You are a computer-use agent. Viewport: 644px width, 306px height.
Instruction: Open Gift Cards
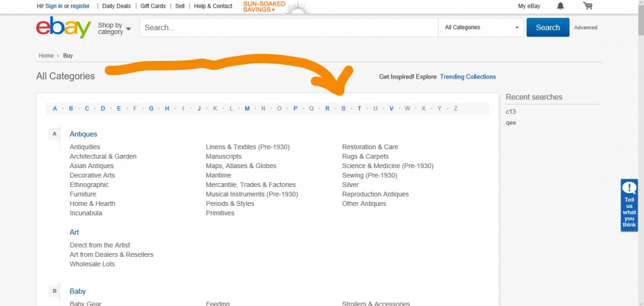153,6
